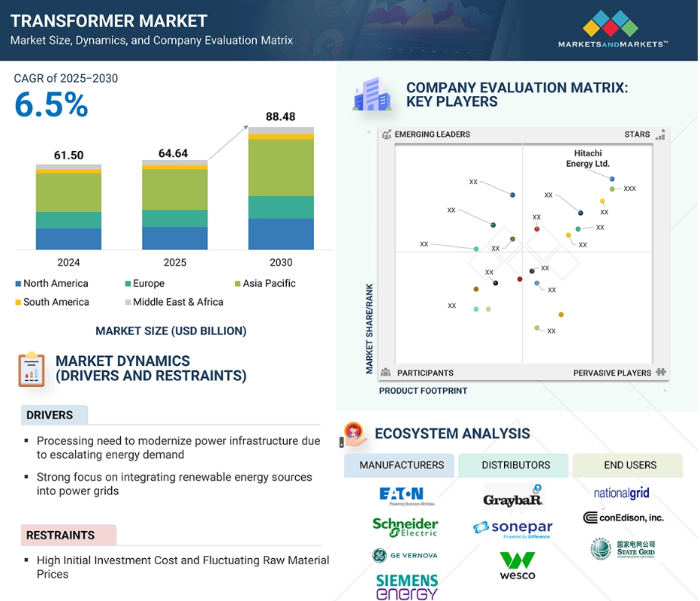Click the Emerging Leaders quadrant icon
The width and height of the screenshot is (700, 601).
[386, 134]
